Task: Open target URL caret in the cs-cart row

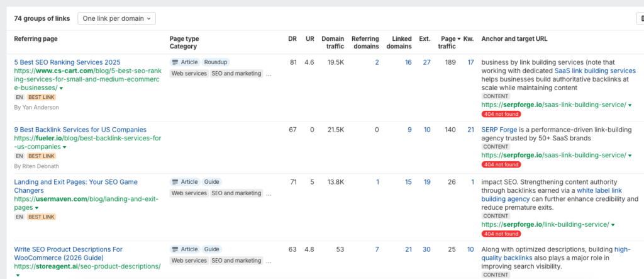Action: pos(630,105)
